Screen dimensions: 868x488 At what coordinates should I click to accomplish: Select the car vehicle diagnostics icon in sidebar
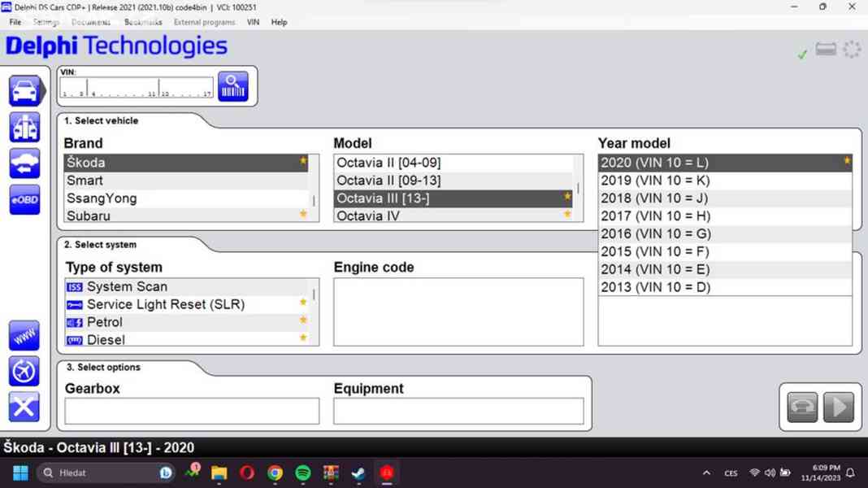pos(24,89)
